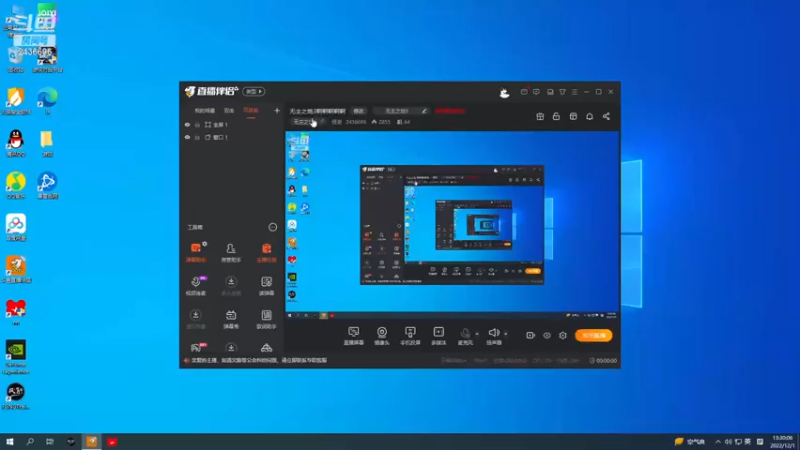Open the QQ penguin desktop icon
The image size is (800, 450).
(16, 143)
